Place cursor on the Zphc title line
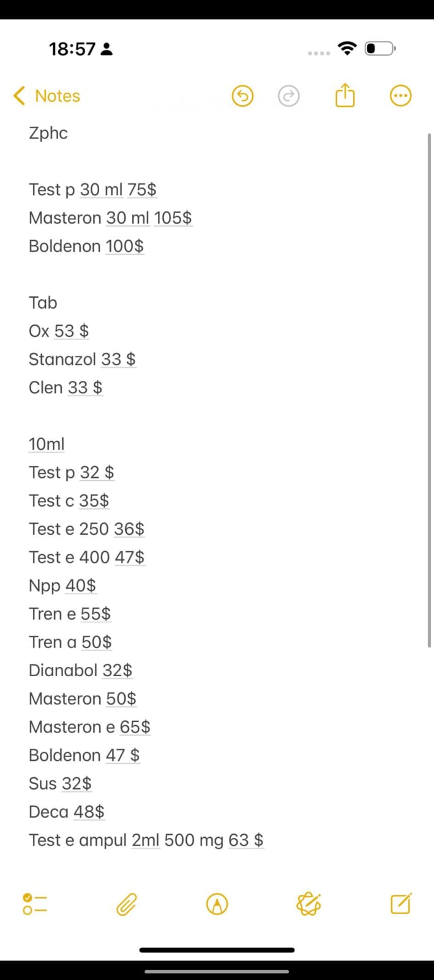This screenshot has width=434, height=980. click(x=48, y=133)
